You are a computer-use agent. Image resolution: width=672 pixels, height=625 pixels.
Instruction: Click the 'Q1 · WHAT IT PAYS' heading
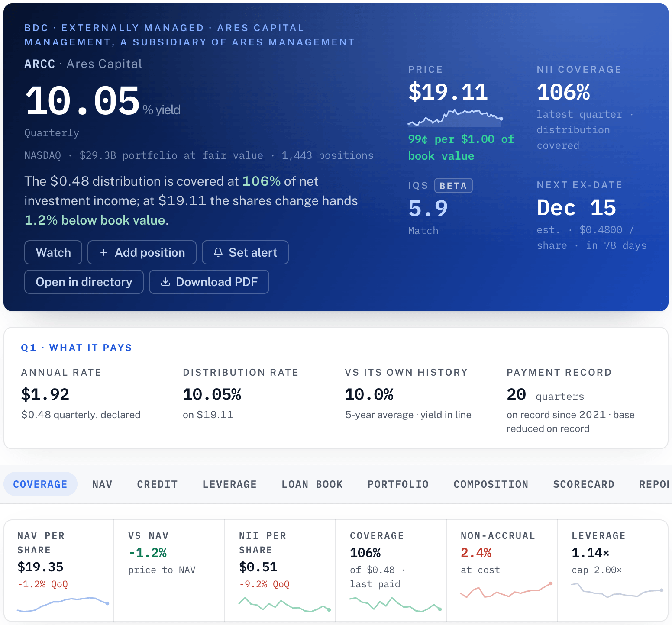[x=76, y=348]
